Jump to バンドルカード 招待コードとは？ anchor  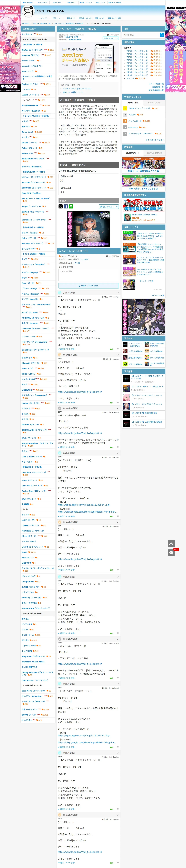click(x=77, y=89)
